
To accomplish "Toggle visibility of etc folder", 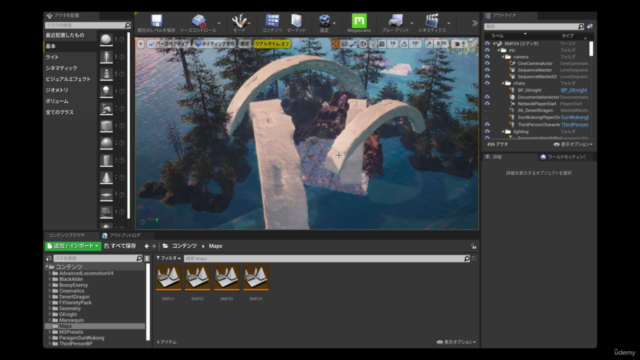I will 487,50.
